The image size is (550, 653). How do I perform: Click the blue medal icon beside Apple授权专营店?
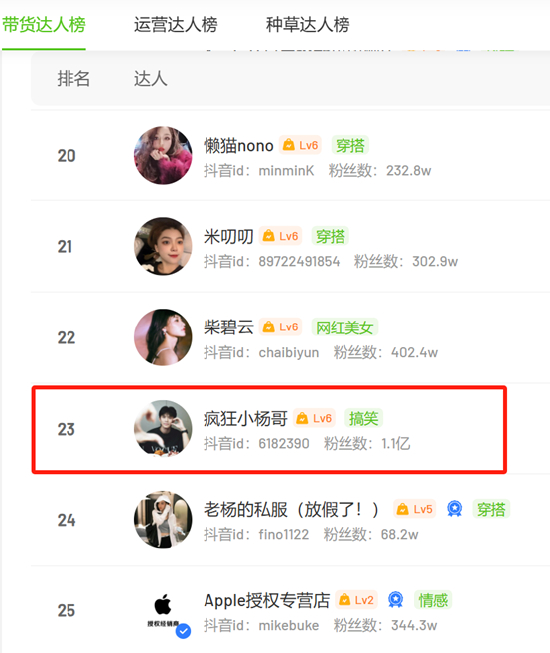[396, 600]
